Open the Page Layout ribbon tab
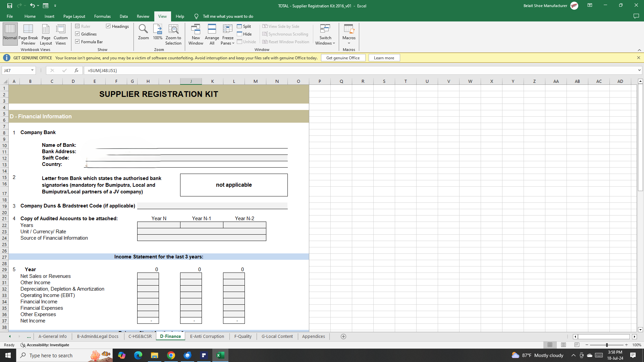644x362 pixels. click(x=74, y=16)
